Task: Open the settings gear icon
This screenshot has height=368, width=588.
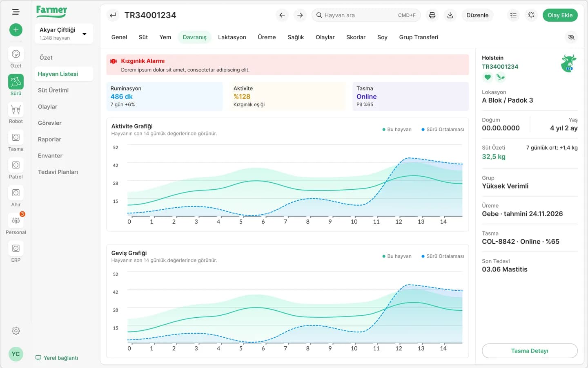Action: pos(16,331)
